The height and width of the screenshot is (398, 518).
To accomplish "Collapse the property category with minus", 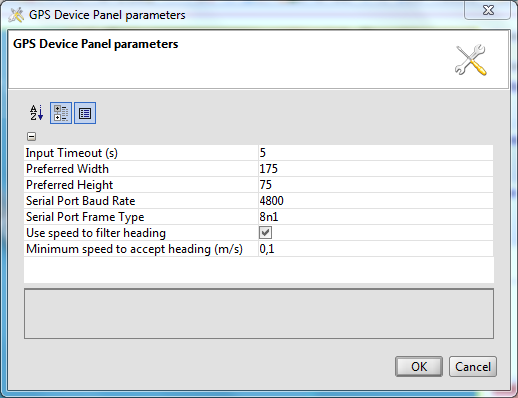I will click(x=31, y=136).
